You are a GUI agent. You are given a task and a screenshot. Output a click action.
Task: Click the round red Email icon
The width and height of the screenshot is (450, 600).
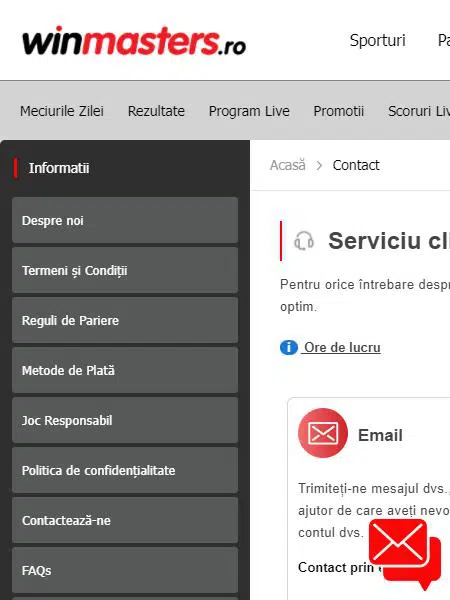point(323,433)
